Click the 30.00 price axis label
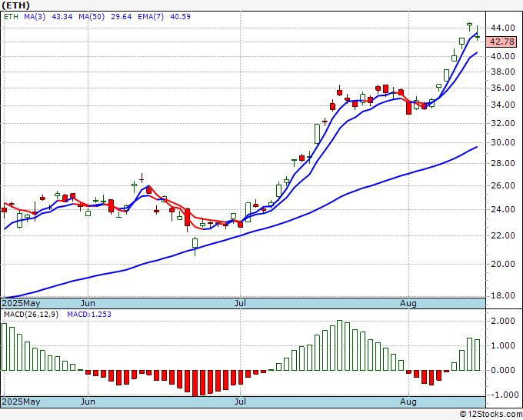 click(x=503, y=143)
